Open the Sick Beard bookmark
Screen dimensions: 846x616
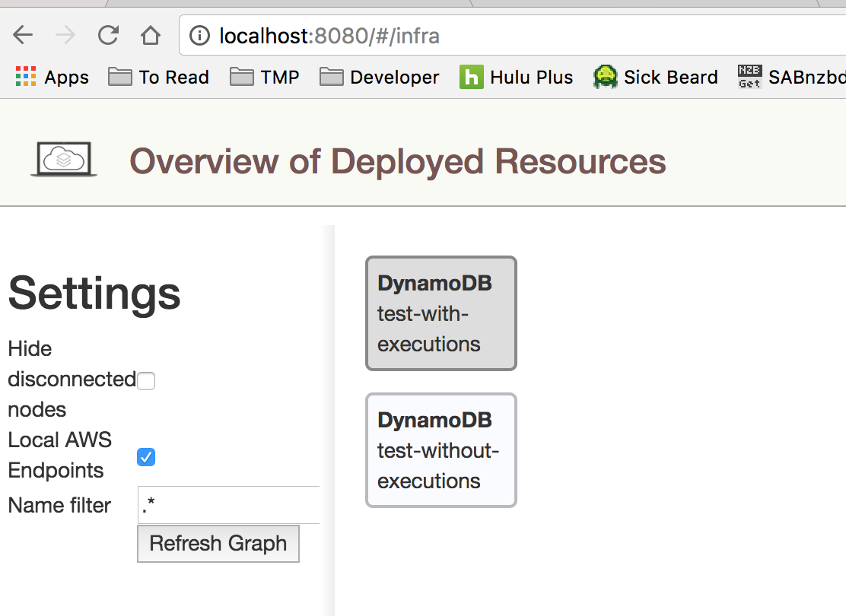pyautogui.click(x=654, y=76)
